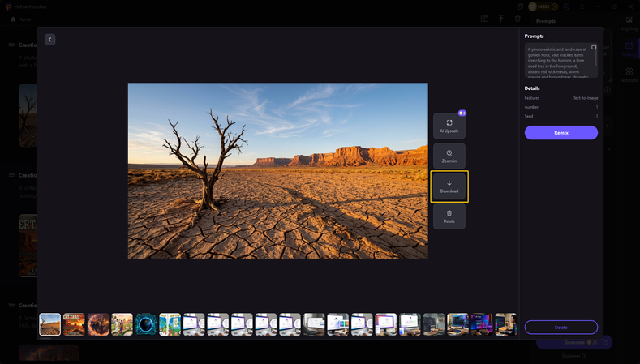This screenshot has width=640, height=364.
Task: Open the Template section in the sidebar
Action: 629,75
